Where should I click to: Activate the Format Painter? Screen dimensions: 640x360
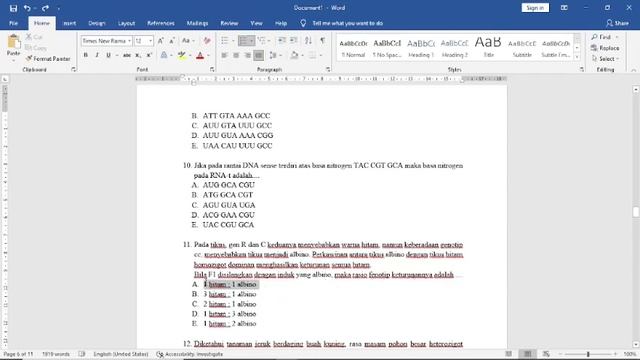click(x=48, y=59)
